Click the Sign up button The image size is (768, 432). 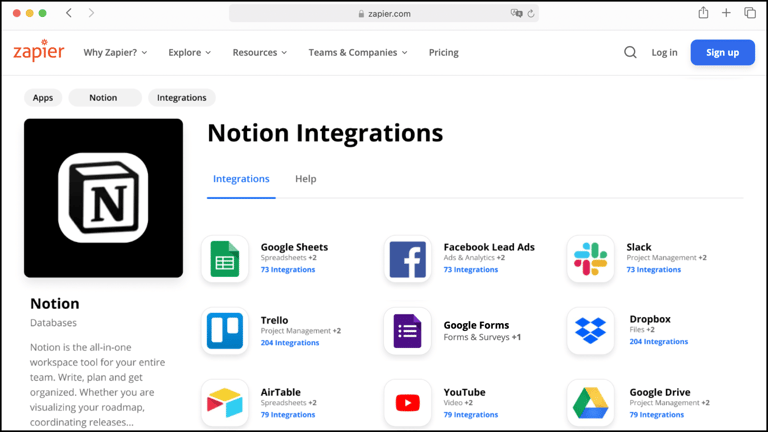point(722,52)
